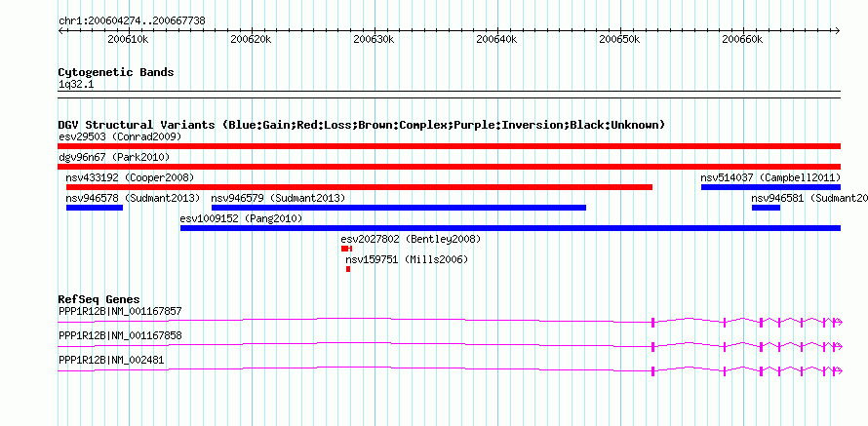868x426 pixels.
Task: Click the ruler's right arrowhead
Action: click(838, 30)
